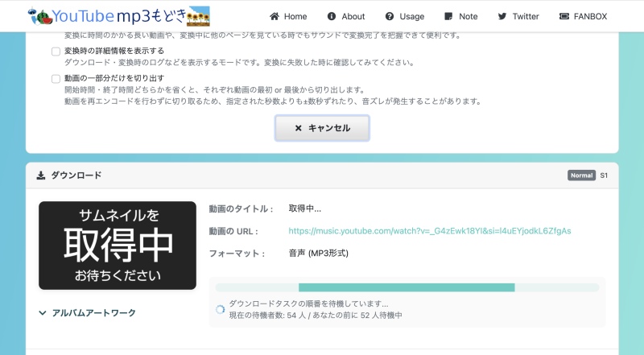Open the About menu item
The width and height of the screenshot is (644, 355).
point(346,16)
